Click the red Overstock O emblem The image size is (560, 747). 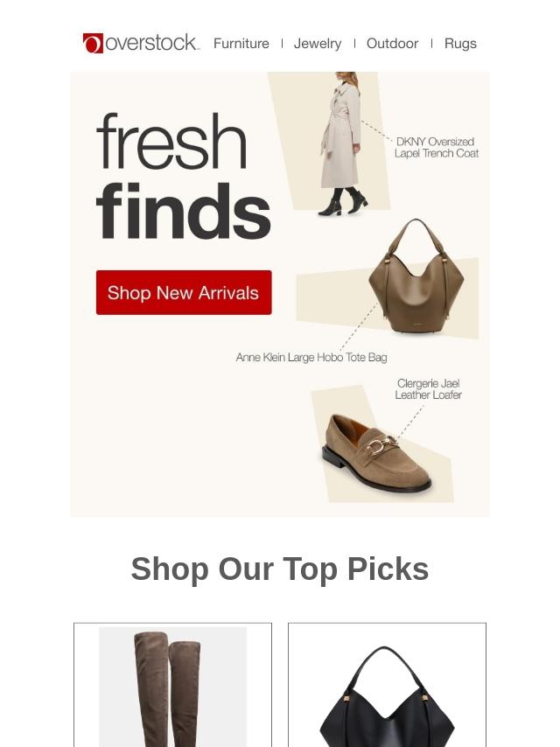(x=93, y=44)
